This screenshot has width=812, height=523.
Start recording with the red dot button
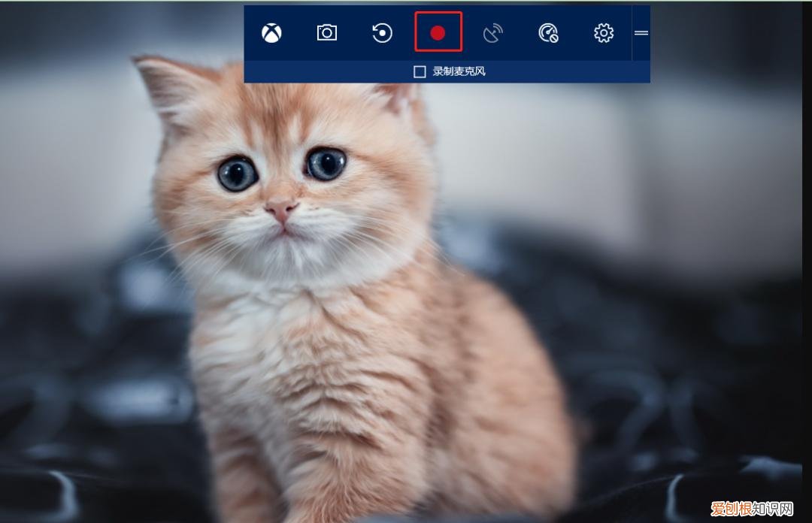[438, 32]
